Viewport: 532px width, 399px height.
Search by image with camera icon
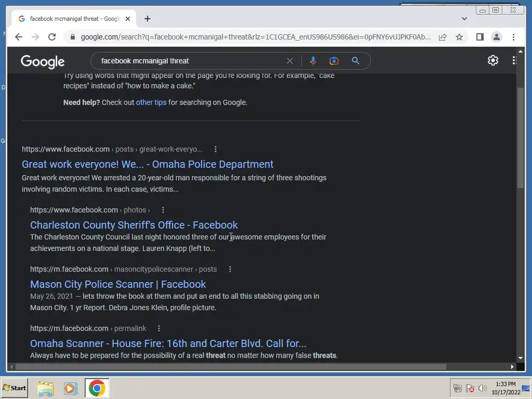pyautogui.click(x=334, y=61)
